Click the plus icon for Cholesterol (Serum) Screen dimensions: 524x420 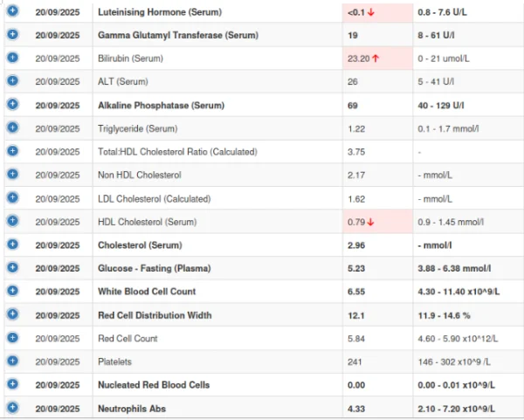click(12, 244)
